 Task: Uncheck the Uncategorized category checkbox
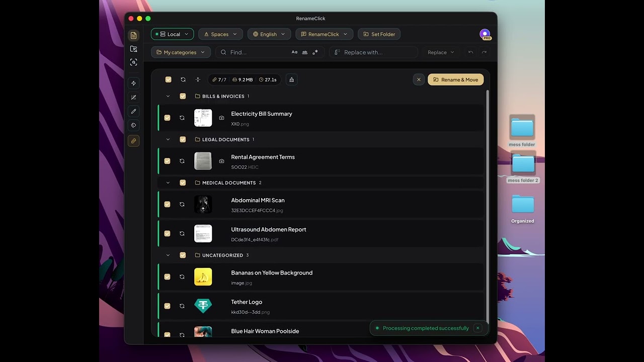coord(183,255)
